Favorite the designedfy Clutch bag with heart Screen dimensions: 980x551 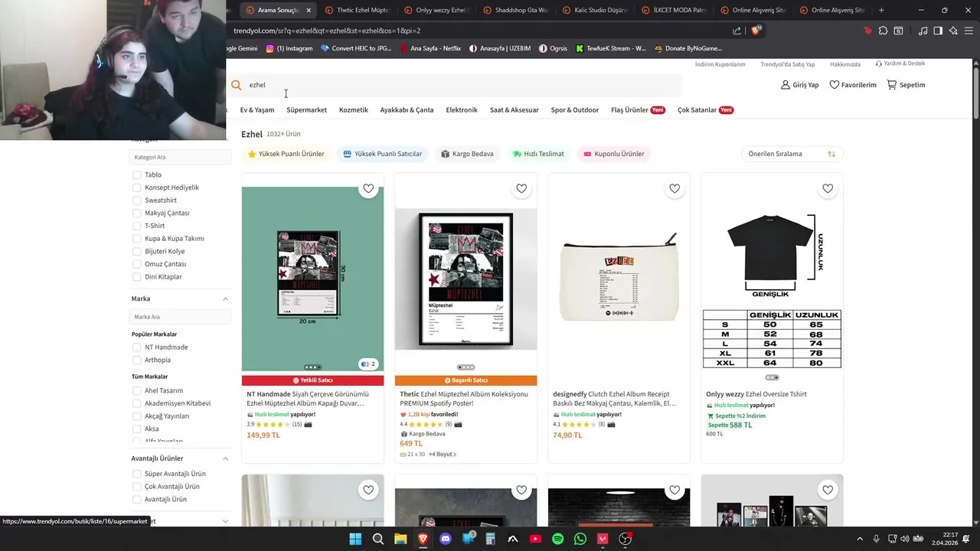point(675,188)
